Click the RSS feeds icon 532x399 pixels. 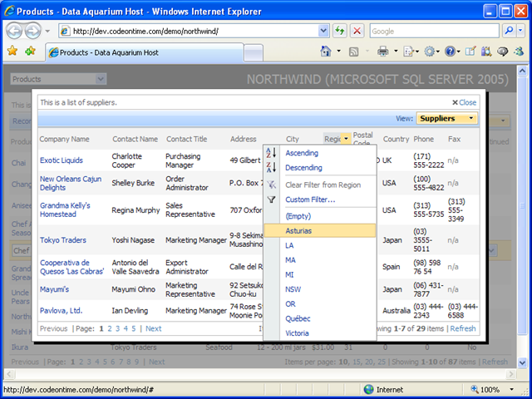pos(354,52)
